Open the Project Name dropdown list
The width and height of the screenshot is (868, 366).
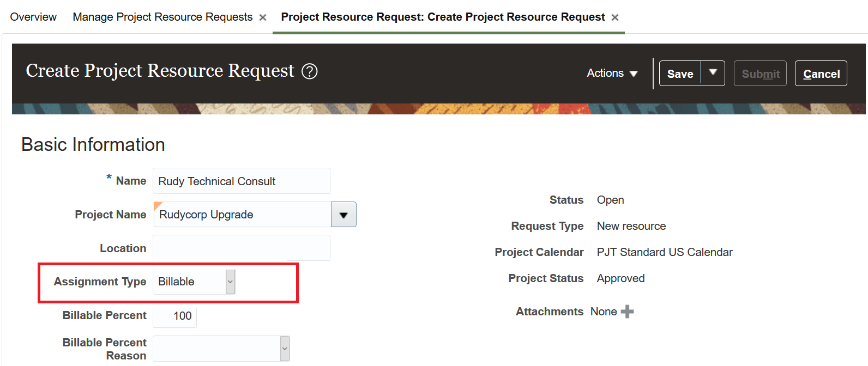coord(343,215)
